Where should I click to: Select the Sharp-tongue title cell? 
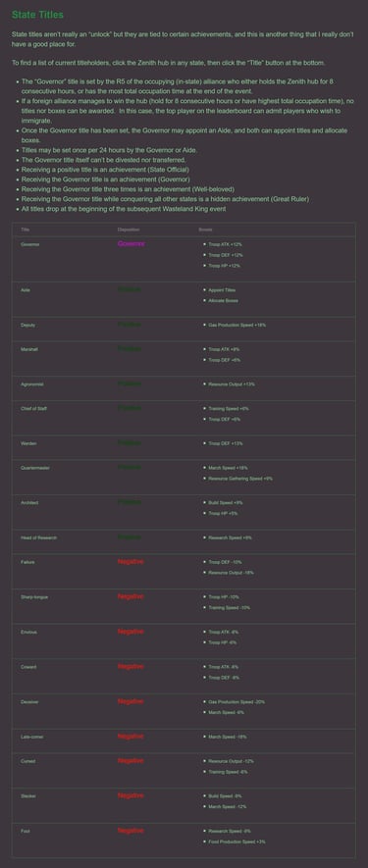(x=32, y=596)
